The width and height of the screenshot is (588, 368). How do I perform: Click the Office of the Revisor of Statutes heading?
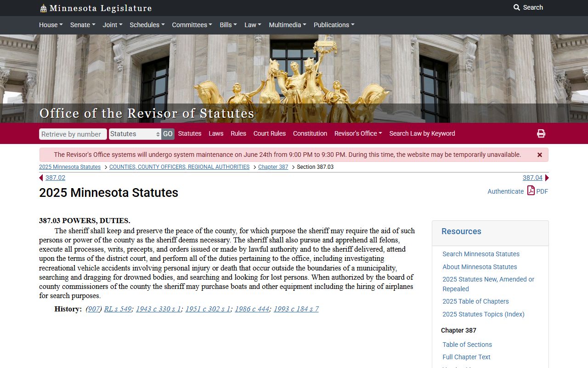(x=147, y=113)
